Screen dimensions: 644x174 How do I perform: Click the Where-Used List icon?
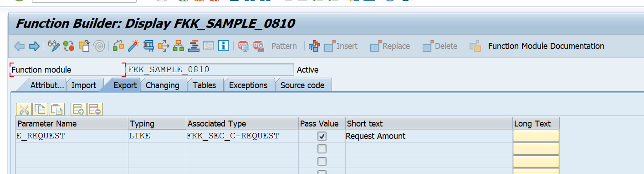(x=164, y=46)
